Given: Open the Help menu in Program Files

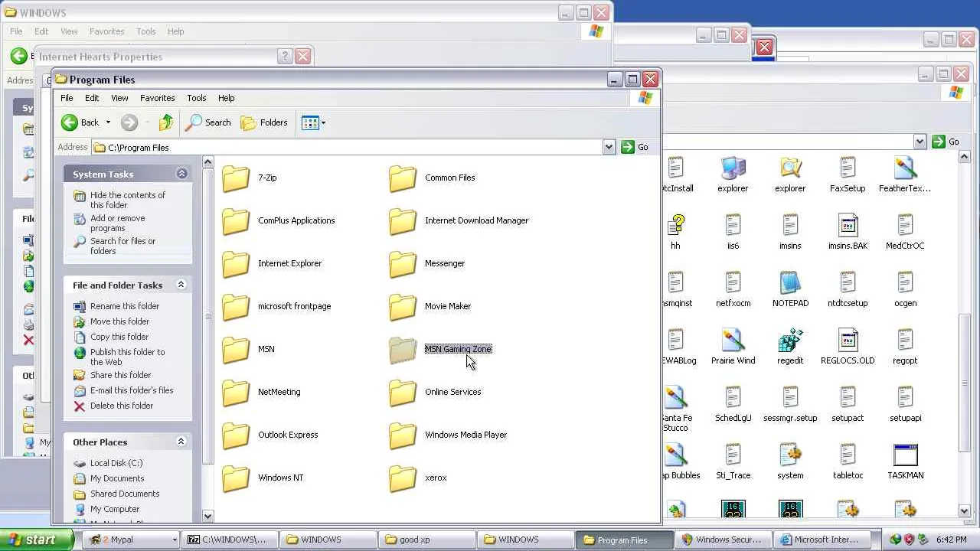Looking at the screenshot, I should click(x=226, y=98).
